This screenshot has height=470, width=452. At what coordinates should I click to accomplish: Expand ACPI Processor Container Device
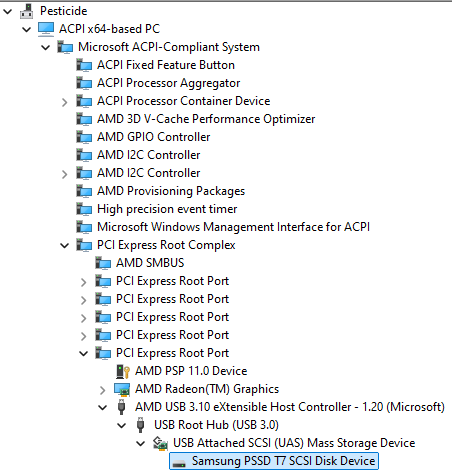(65, 102)
